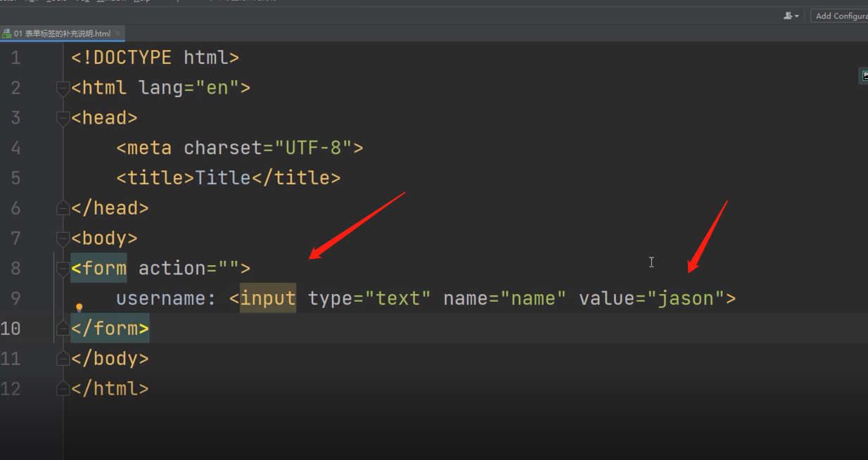Click the '<meta' tag name on line 4
The image size is (868, 460).
coord(144,148)
